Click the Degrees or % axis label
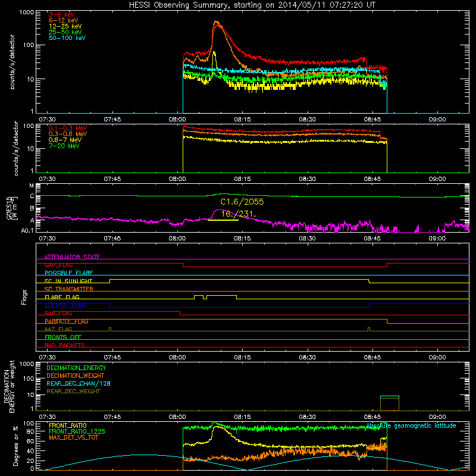This screenshot has width=476, height=476. [x=15, y=446]
